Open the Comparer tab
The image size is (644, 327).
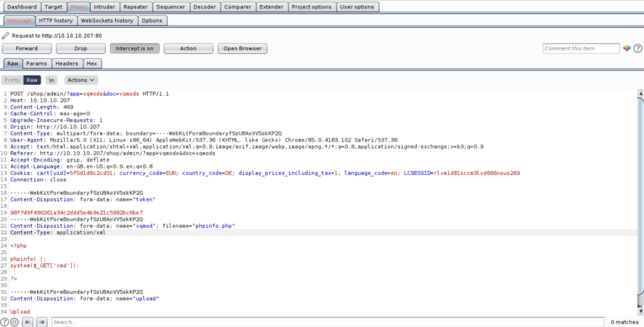tap(238, 7)
